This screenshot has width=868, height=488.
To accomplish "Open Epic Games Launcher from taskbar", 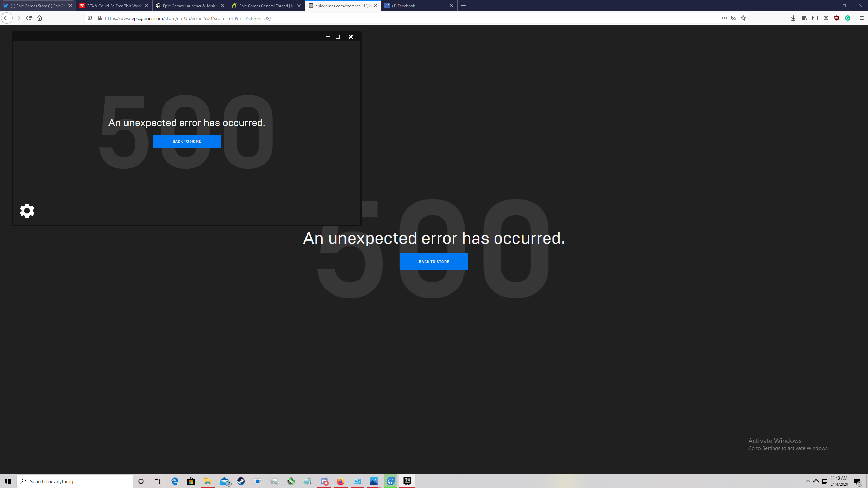I will point(407,481).
